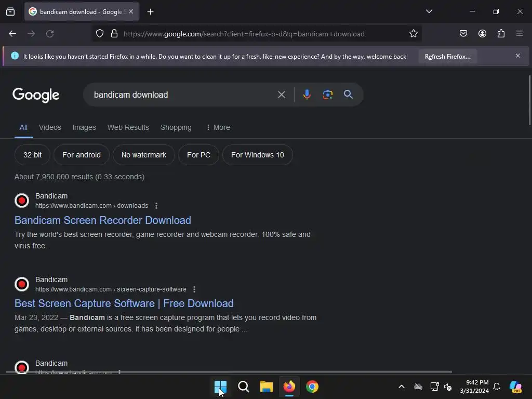Open clock showing 9:42 PM
532x399 pixels.
click(x=474, y=387)
